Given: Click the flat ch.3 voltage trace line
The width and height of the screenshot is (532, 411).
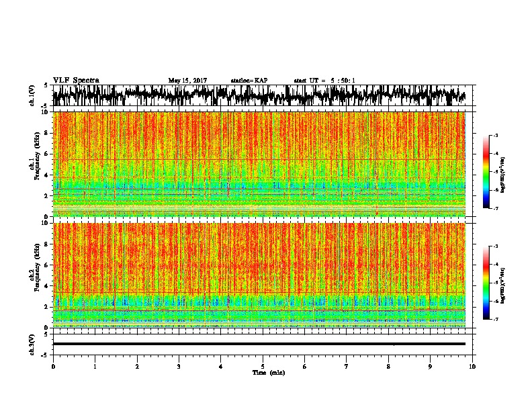Looking at the screenshot, I should (x=259, y=344).
